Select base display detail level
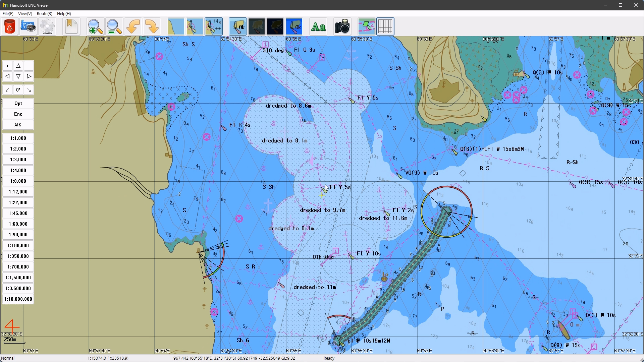Viewport: 644px width, 362px height. [176, 26]
